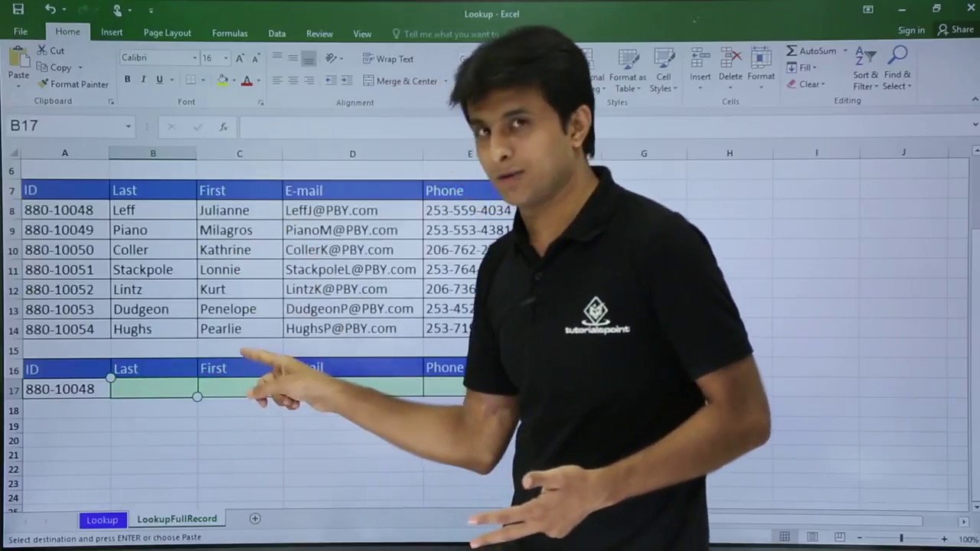The image size is (980, 551).
Task: Open the Data ribbon tab
Action: pos(277,33)
